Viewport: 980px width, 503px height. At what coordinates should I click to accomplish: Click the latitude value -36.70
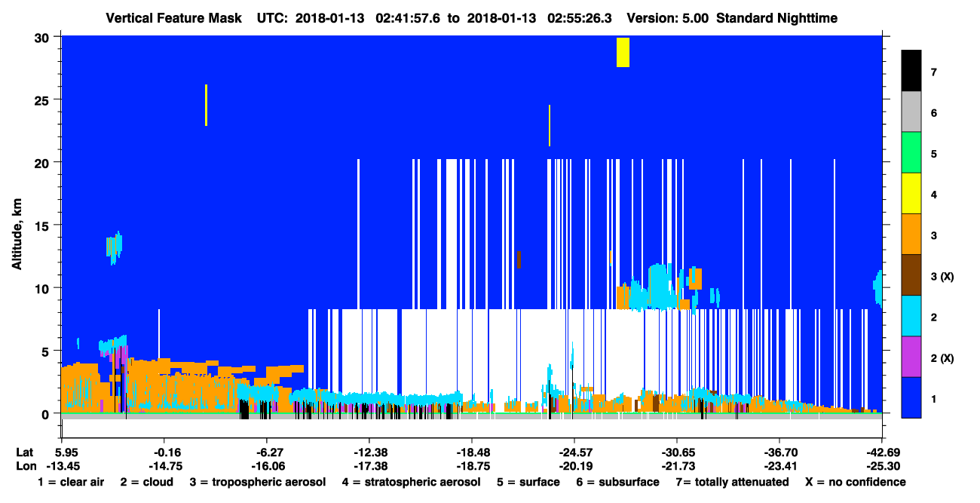point(779,452)
